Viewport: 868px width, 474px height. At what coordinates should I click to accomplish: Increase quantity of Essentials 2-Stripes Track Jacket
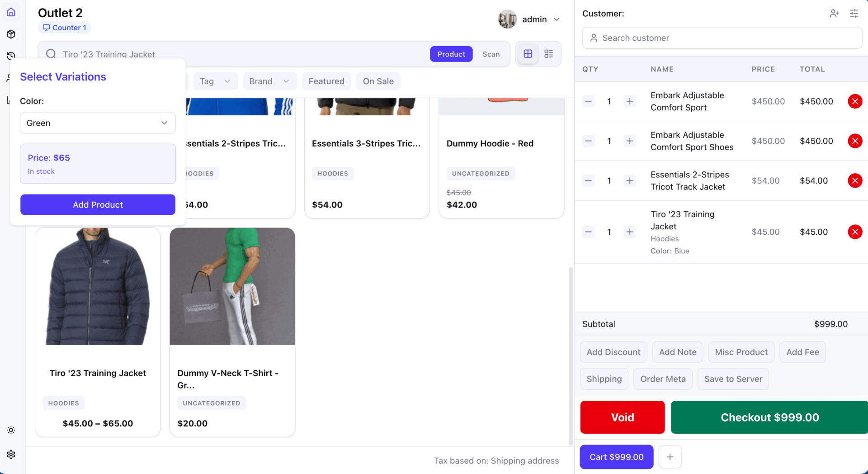pos(630,181)
